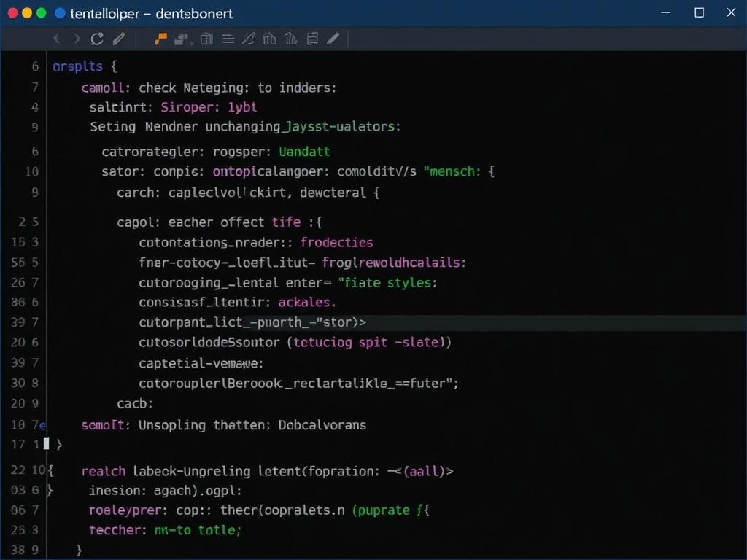This screenshot has width=747, height=560.
Task: Click gutter line number '15 3'
Action: pos(25,242)
